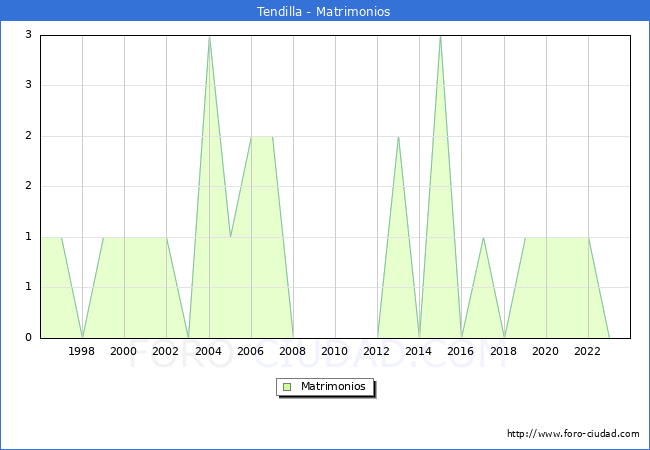Select the 2014 x-axis label

[x=419, y=351]
